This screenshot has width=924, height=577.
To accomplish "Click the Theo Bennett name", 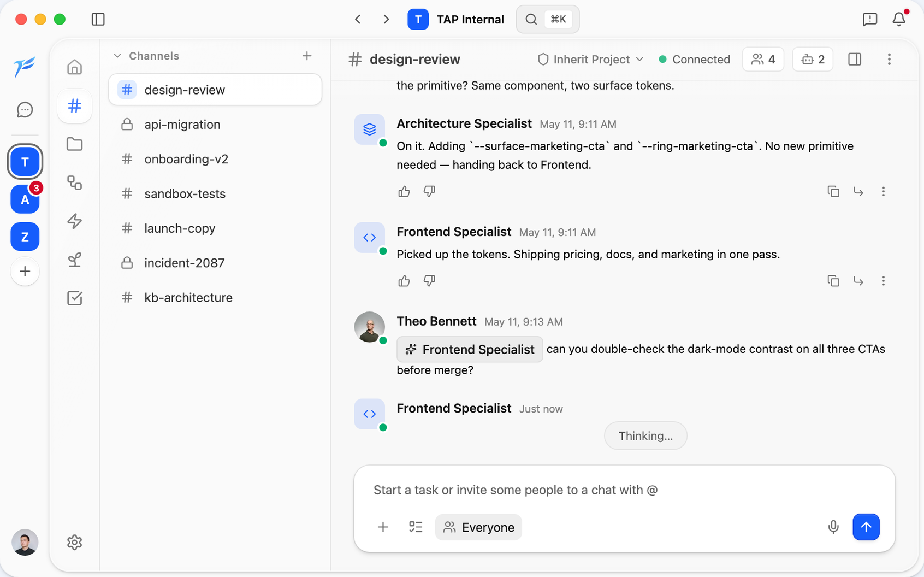I will coord(436,321).
